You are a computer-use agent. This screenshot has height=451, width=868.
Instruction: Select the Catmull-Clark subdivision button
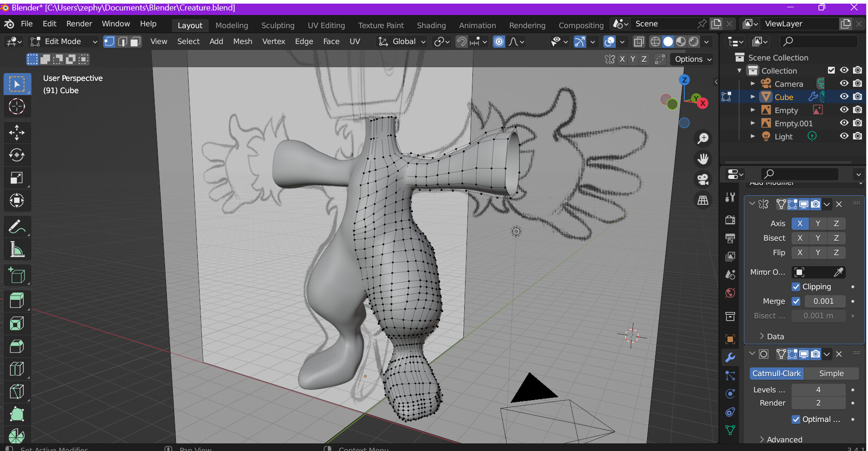pyautogui.click(x=776, y=373)
